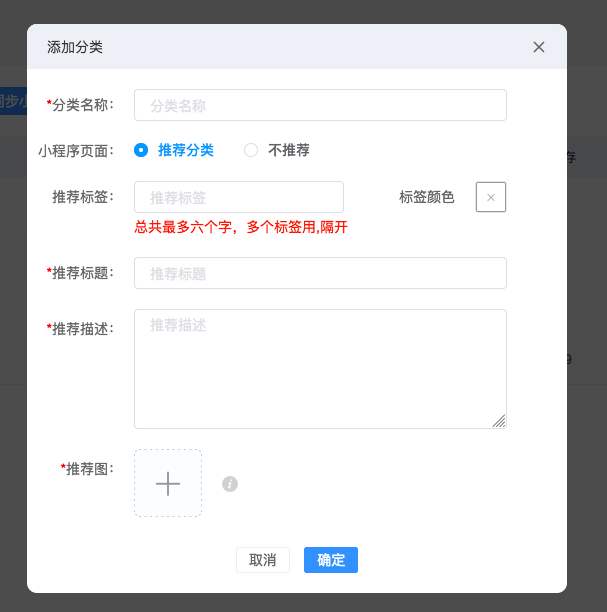Click the plus icon to upload 推荐图

(168, 483)
